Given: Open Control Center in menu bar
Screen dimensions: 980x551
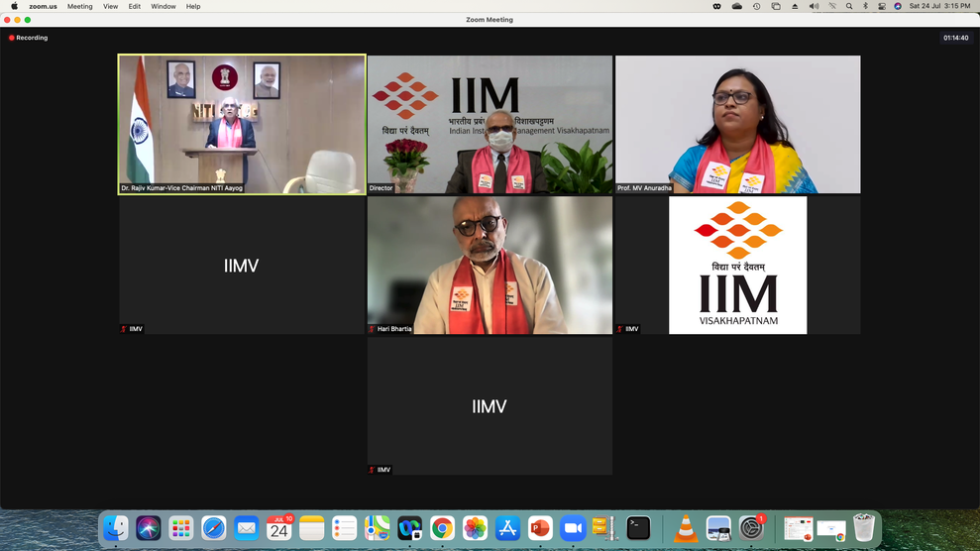Looking at the screenshot, I should pyautogui.click(x=882, y=6).
